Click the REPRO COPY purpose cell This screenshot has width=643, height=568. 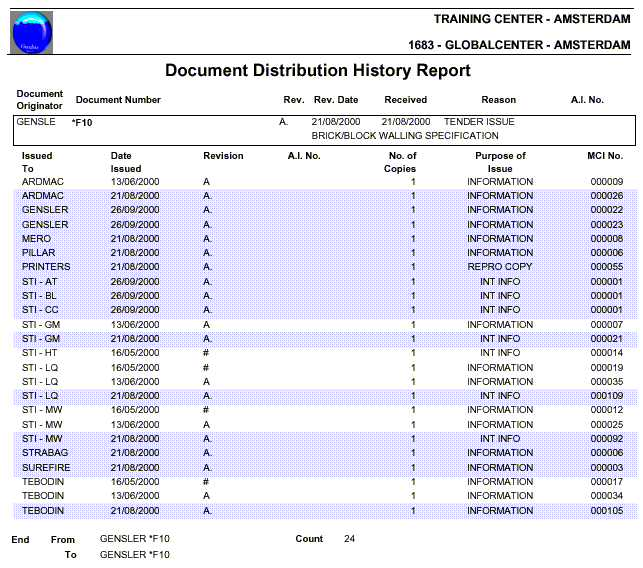click(x=500, y=268)
